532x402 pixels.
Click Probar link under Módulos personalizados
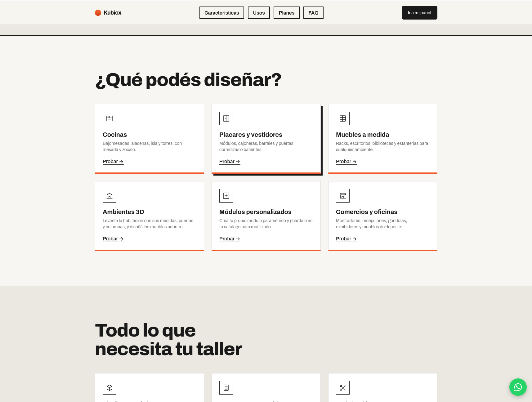pos(230,239)
